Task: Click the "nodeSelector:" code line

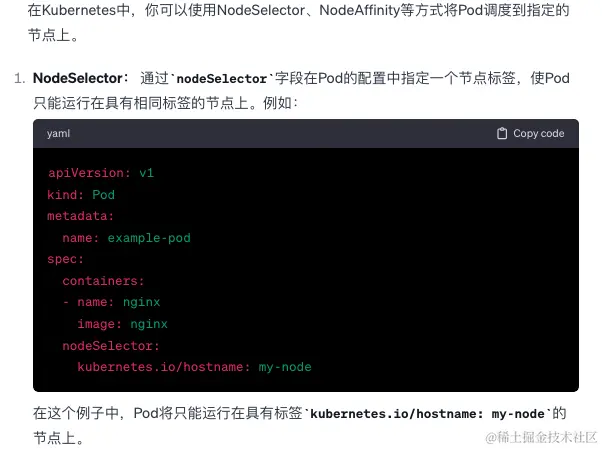Action: 111,346
